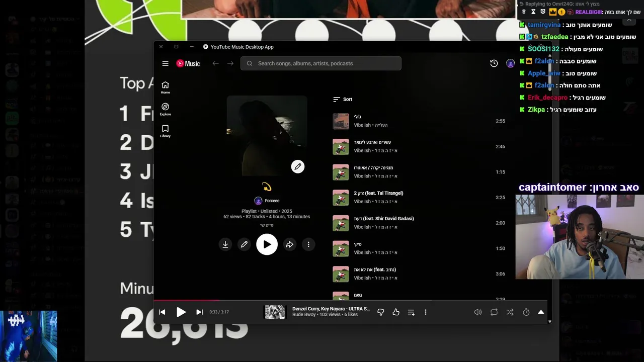The width and height of the screenshot is (644, 362).
Task: Go back with the left arrow
Action: tap(215, 63)
